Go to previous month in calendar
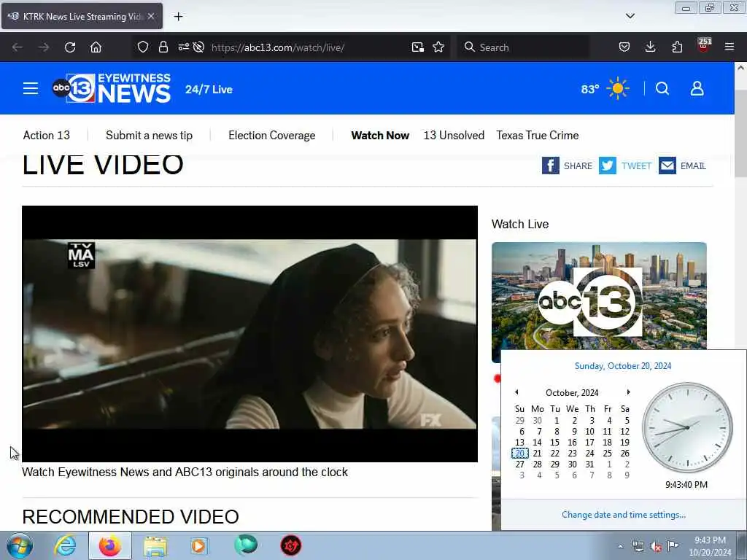Viewport: 747px width, 560px height. click(x=516, y=392)
